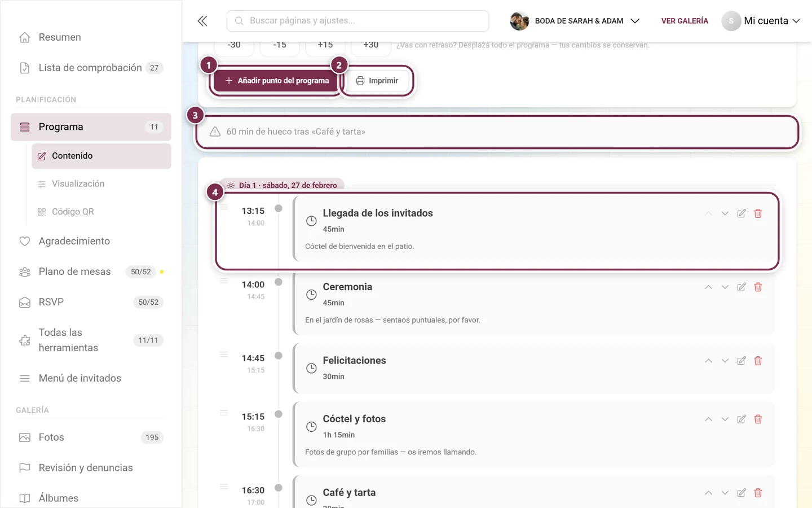The height and width of the screenshot is (508, 812).
Task: Focus the Buscar páginas y ajustes field
Action: point(358,21)
